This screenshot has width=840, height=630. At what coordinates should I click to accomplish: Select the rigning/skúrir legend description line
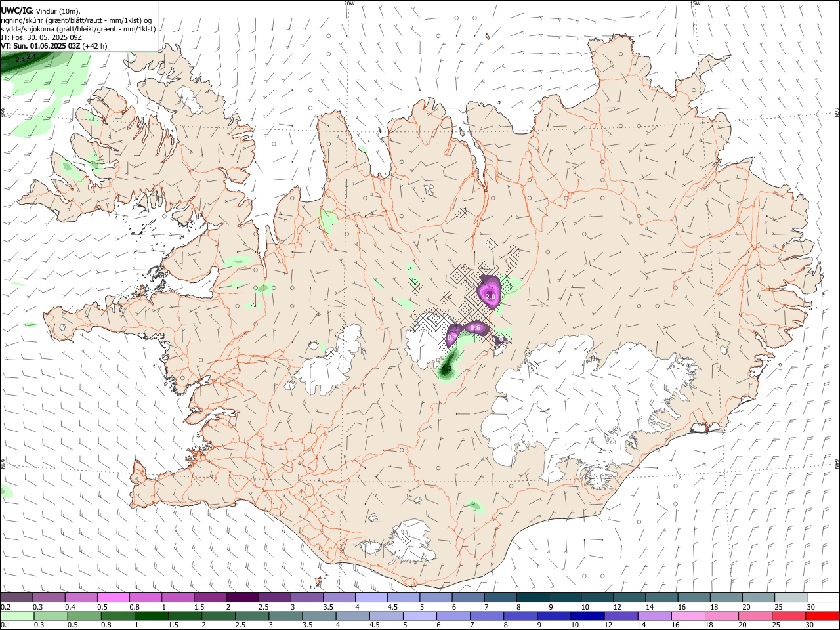[x=76, y=20]
